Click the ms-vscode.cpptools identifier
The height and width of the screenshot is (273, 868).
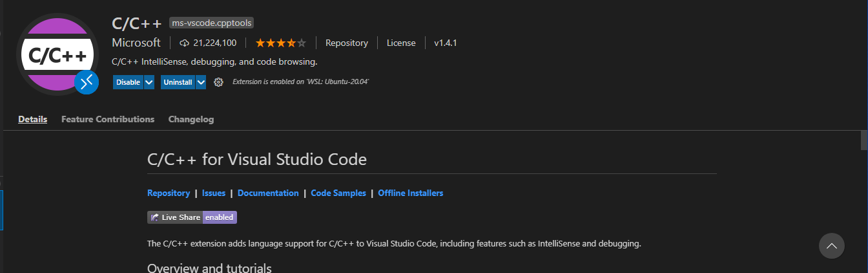pos(212,23)
